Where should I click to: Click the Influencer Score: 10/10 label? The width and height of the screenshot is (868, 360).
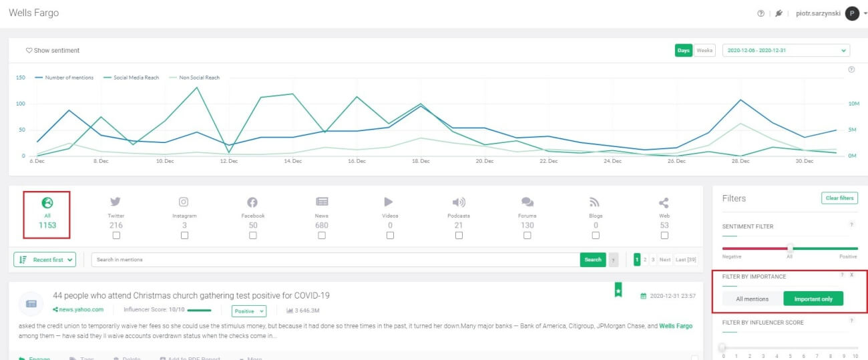[154, 310]
